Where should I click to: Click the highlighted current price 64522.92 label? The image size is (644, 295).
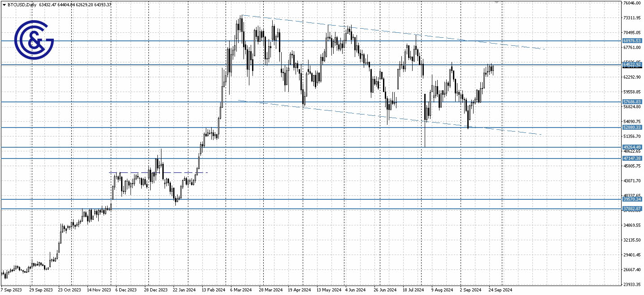[x=633, y=65]
